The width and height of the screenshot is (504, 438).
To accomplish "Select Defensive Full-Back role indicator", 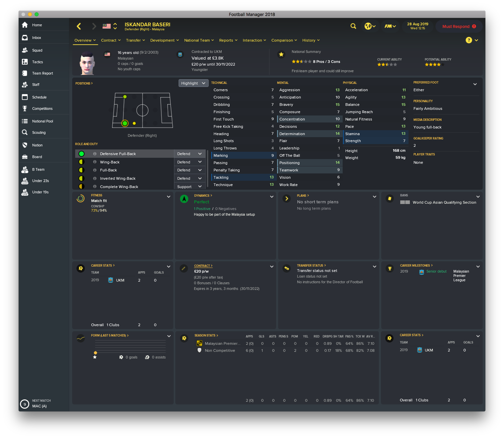I will click(x=82, y=154).
